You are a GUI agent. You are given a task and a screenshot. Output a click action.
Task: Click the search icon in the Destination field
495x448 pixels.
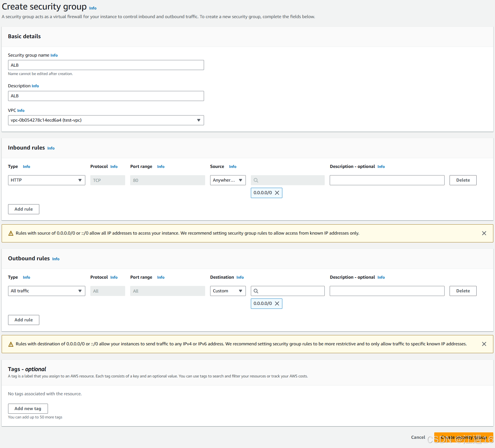tap(256, 291)
